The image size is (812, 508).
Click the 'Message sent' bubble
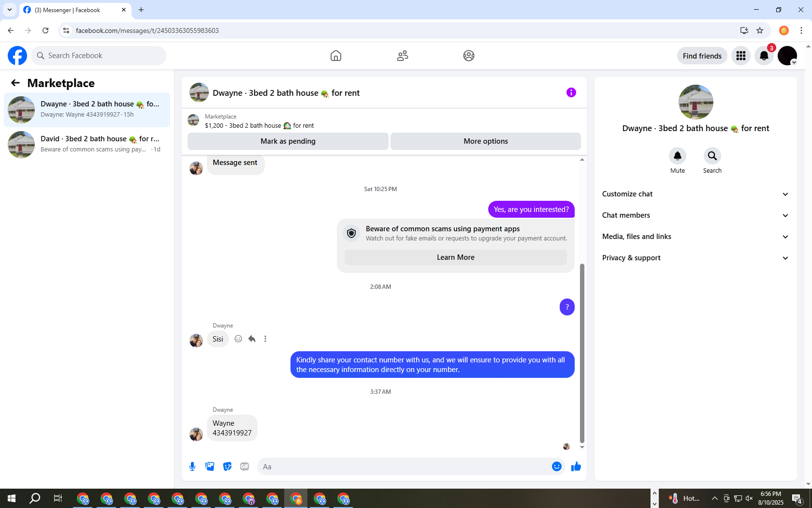pos(235,163)
